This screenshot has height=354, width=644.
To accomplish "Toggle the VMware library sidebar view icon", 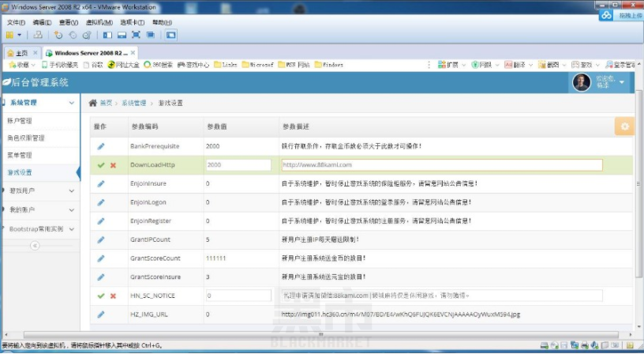I will 107,35.
